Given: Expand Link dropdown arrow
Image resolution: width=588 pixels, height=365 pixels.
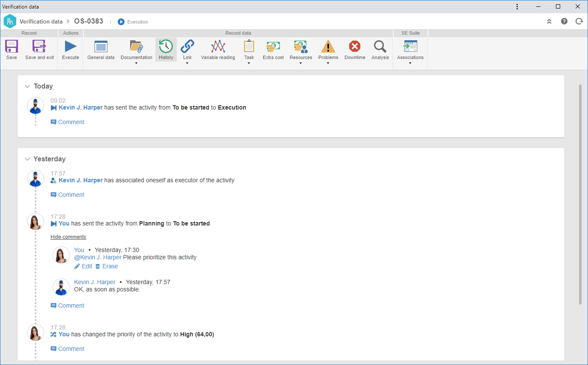Looking at the screenshot, I should tap(187, 63).
